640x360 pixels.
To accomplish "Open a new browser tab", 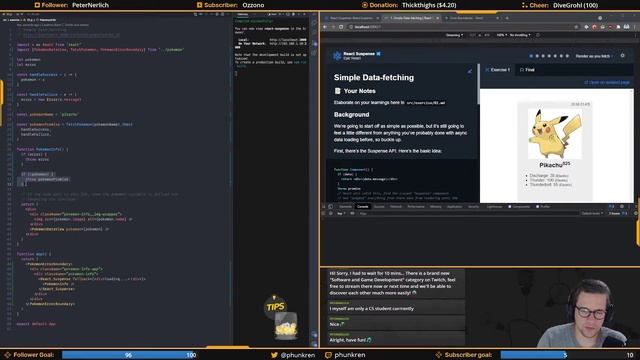I will [507, 18].
